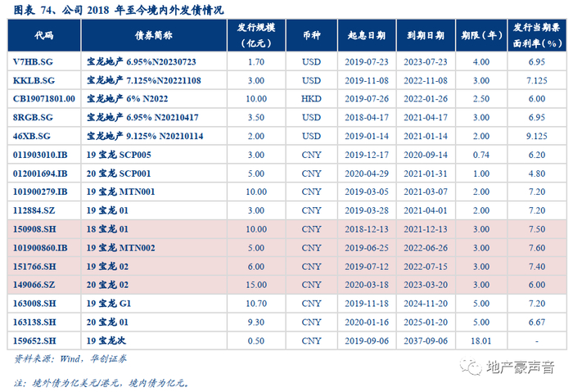This screenshot has height=392, width=573.
Task: Select bond 19 宝龙 MTN001
Action: (120, 191)
